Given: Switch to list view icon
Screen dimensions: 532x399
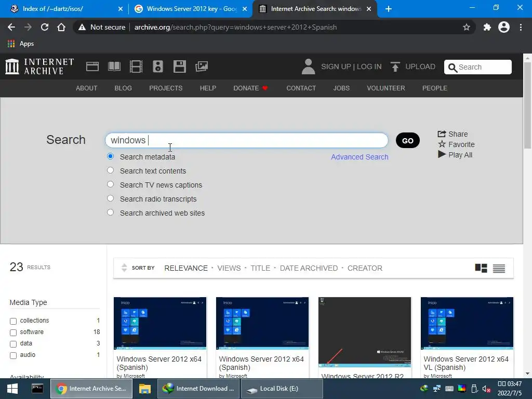Looking at the screenshot, I should coord(499,269).
